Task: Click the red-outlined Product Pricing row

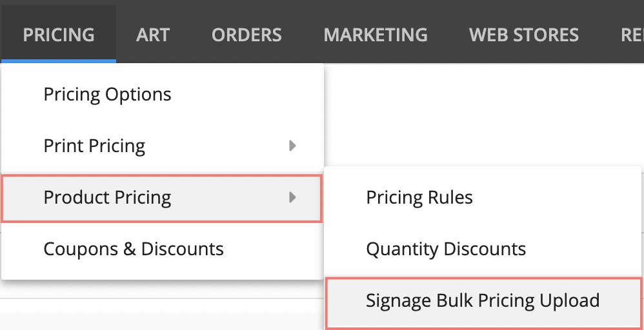Action: [162, 198]
